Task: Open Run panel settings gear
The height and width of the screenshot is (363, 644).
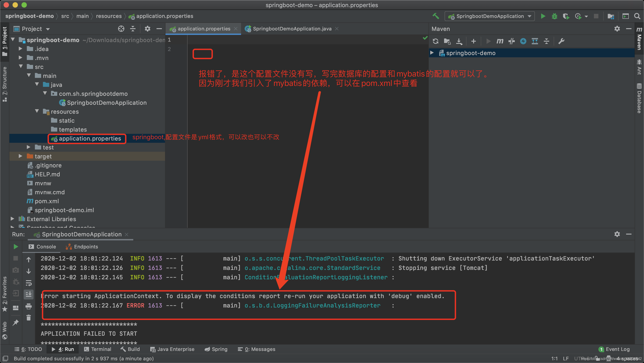Action: point(617,234)
